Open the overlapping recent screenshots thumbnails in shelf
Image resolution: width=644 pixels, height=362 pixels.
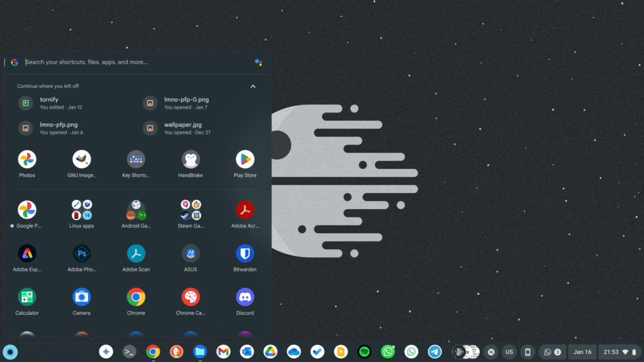pyautogui.click(x=466, y=352)
